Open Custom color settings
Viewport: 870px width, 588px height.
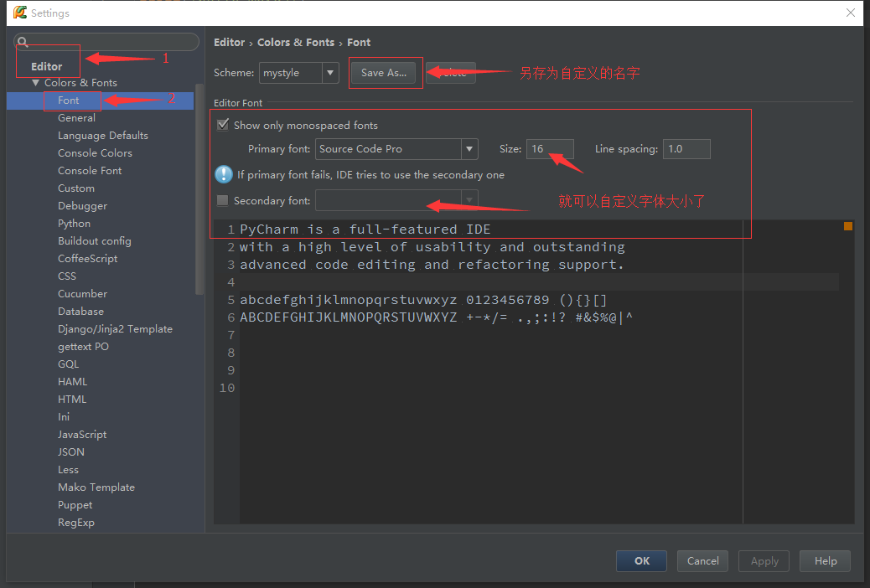[x=76, y=188]
